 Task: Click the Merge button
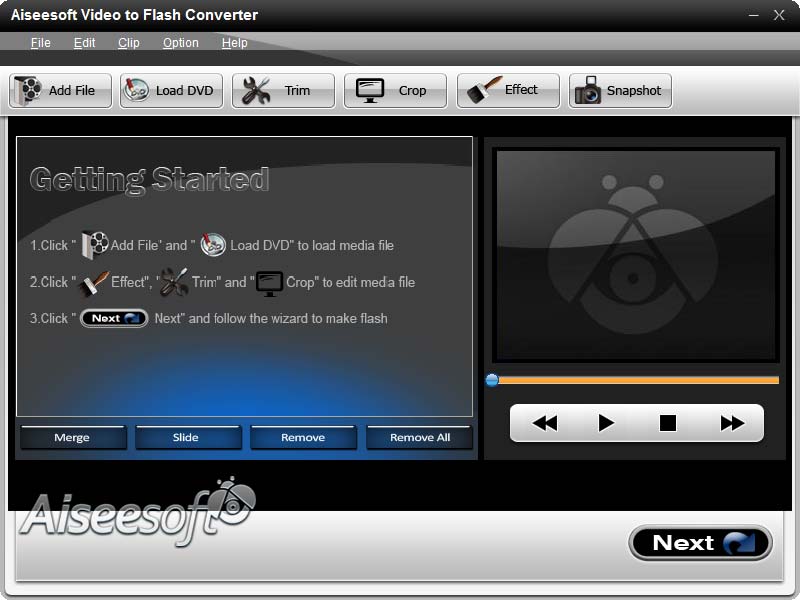point(72,437)
